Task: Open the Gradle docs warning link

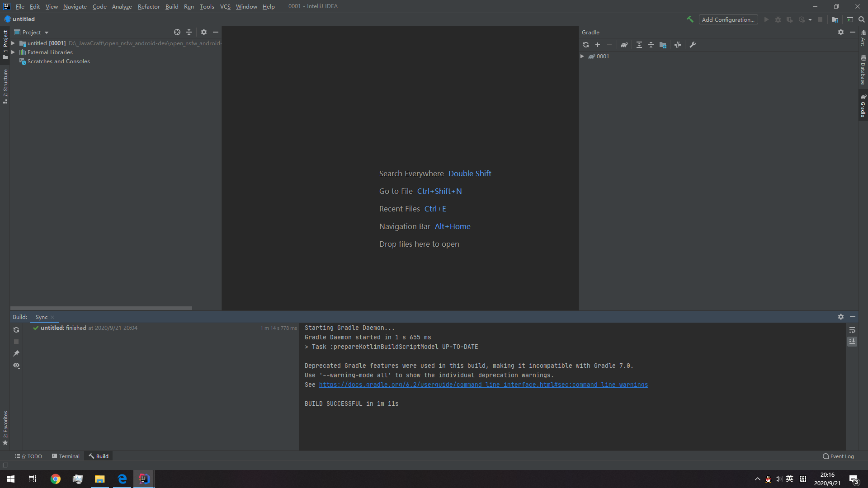Action: [x=483, y=385]
